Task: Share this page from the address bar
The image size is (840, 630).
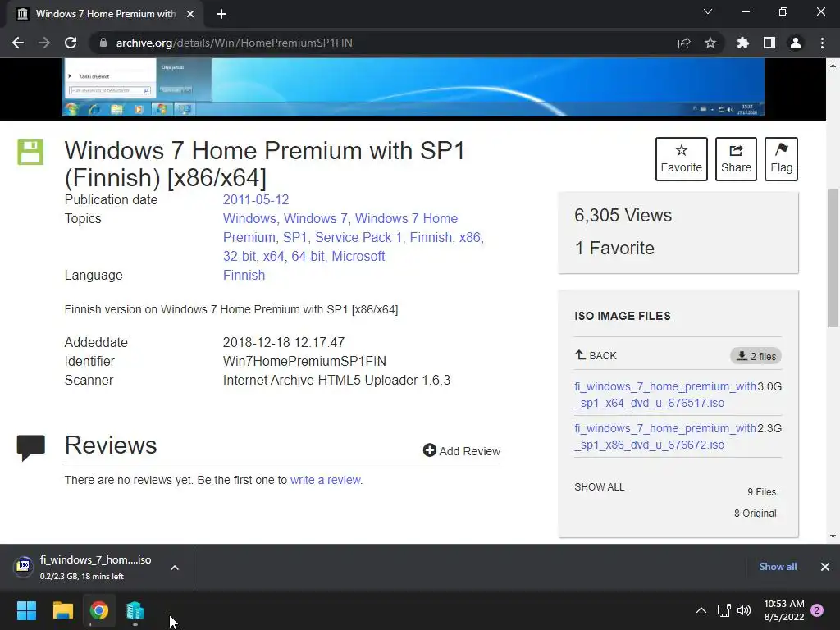Action: [x=684, y=43]
